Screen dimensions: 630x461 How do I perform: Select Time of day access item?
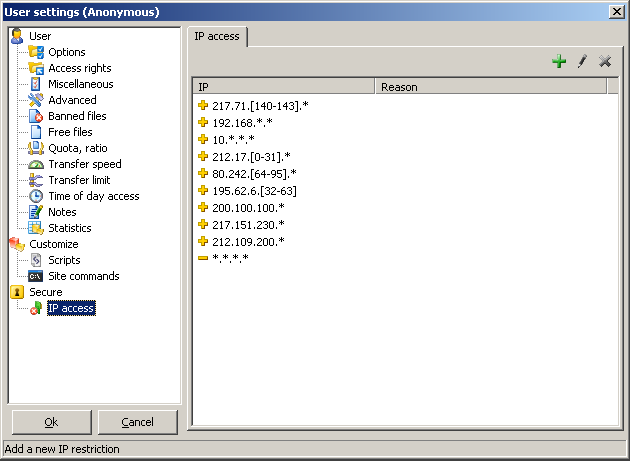[93, 196]
